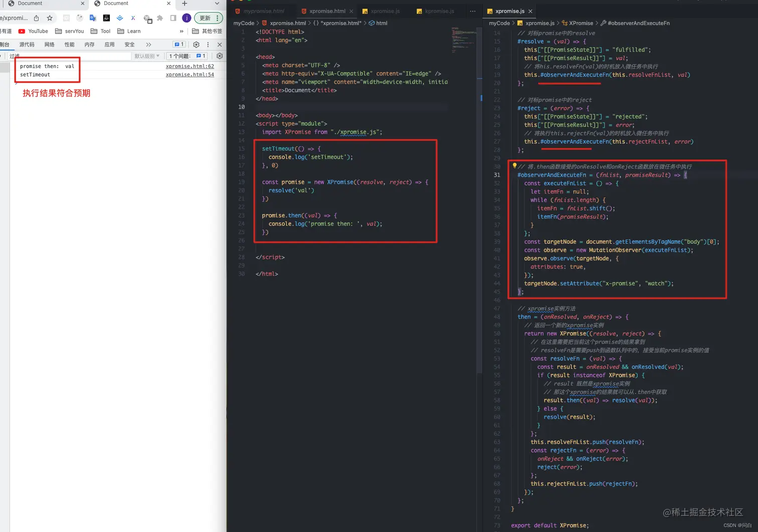
Task: Open the YouTube bookmark
Action: [33, 31]
